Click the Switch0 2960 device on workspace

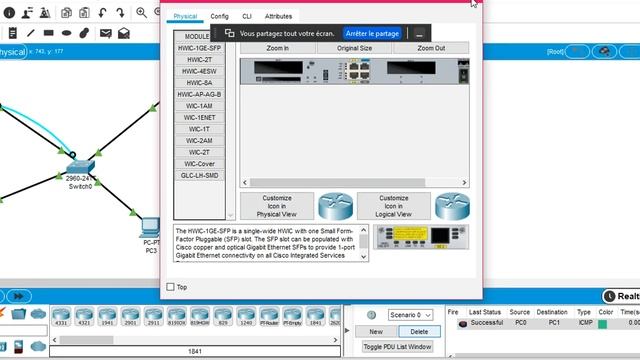tap(80, 166)
